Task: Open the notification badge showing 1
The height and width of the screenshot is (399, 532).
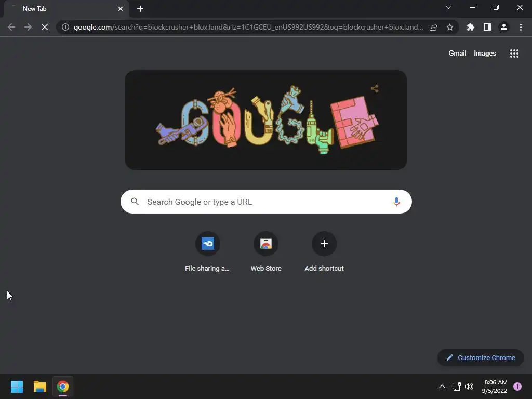Action: 517,387
